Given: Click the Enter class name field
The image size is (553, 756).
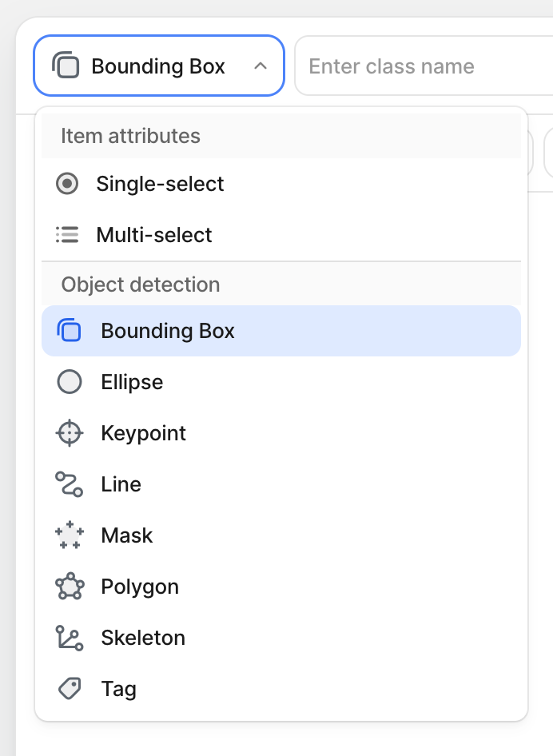Looking at the screenshot, I should (x=424, y=66).
